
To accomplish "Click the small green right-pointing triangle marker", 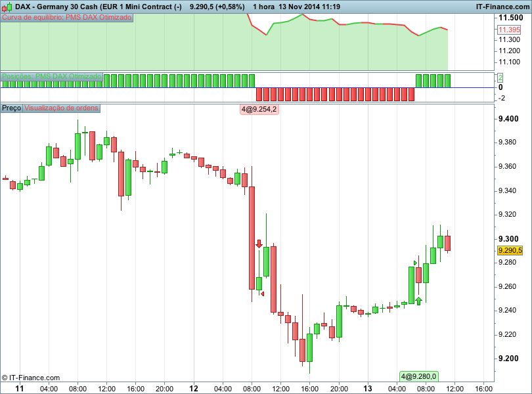I will [x=415, y=263].
